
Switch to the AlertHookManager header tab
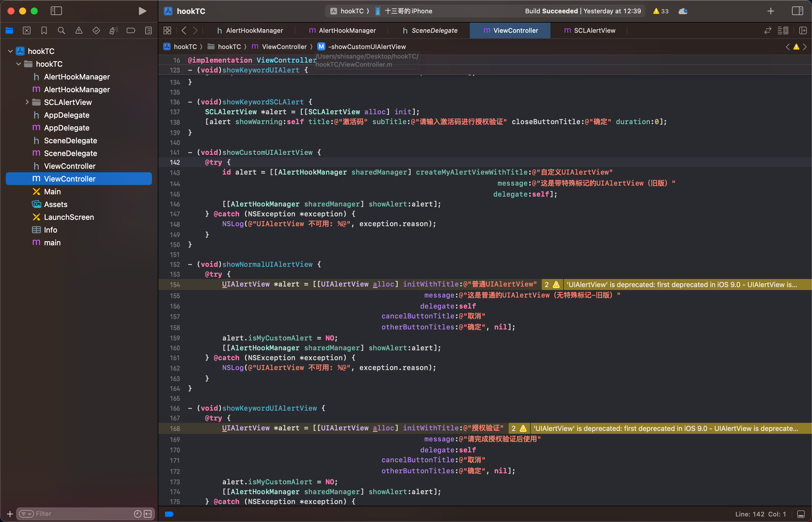pos(250,30)
